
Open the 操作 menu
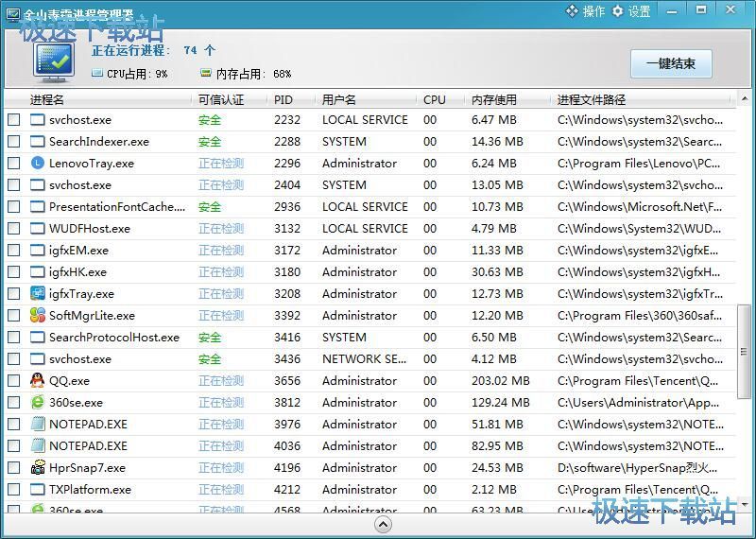pyautogui.click(x=585, y=10)
